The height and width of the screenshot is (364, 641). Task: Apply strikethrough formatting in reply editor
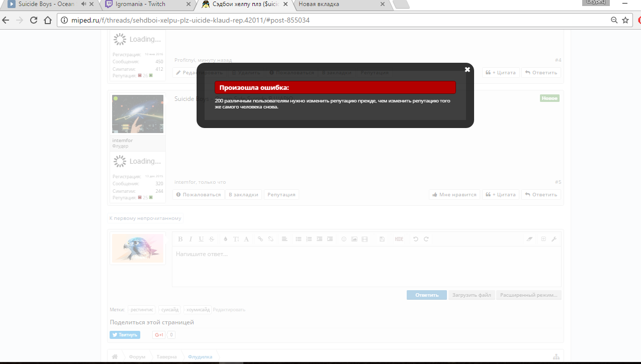point(212,239)
